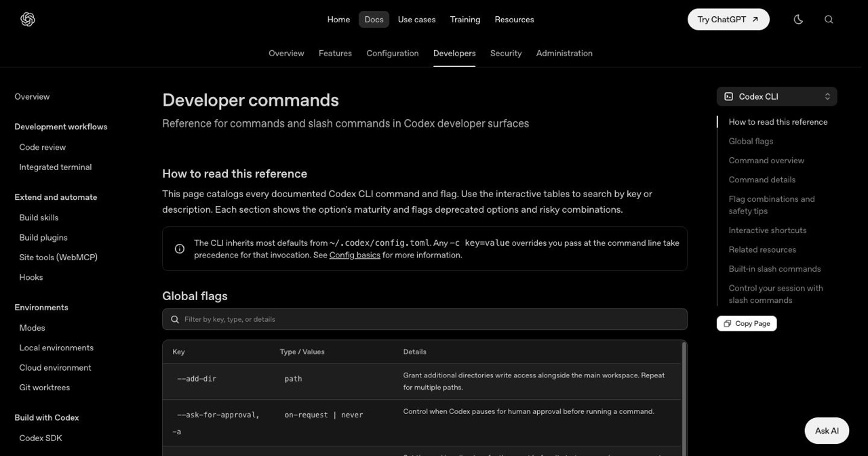Expand the Codex CLI dropdown chevrons
Screen dimensions: 868x456
coord(827,96)
